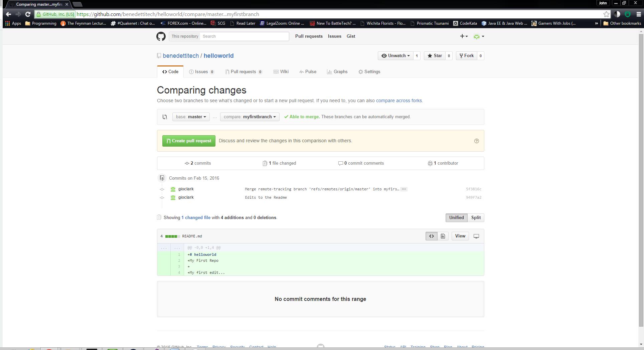Image resolution: width=644 pixels, height=350 pixels.
Task: Click the switch base and compare icon
Action: 165,117
